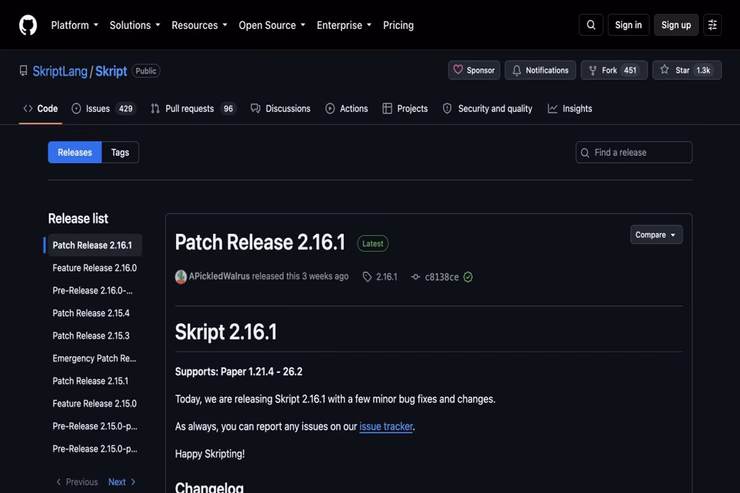Click the Latest badge

373,243
